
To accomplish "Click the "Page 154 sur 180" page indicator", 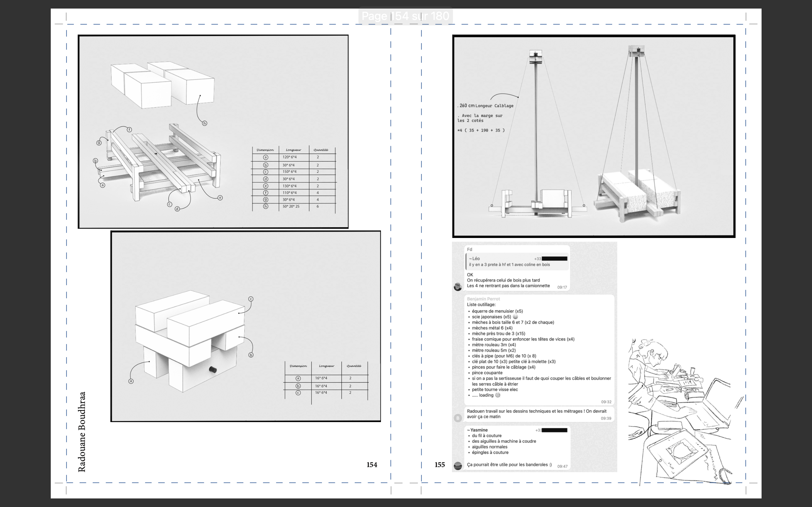I will point(405,16).
